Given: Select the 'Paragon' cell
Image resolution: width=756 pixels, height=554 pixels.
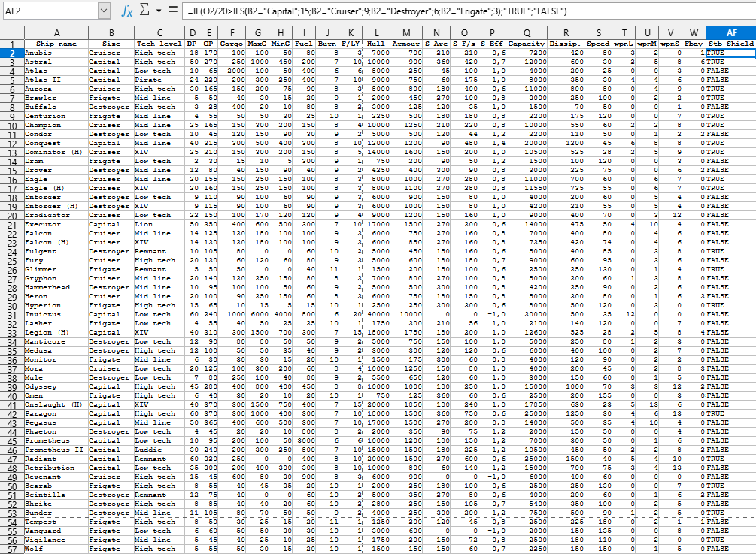Looking at the screenshot, I should point(56,414).
